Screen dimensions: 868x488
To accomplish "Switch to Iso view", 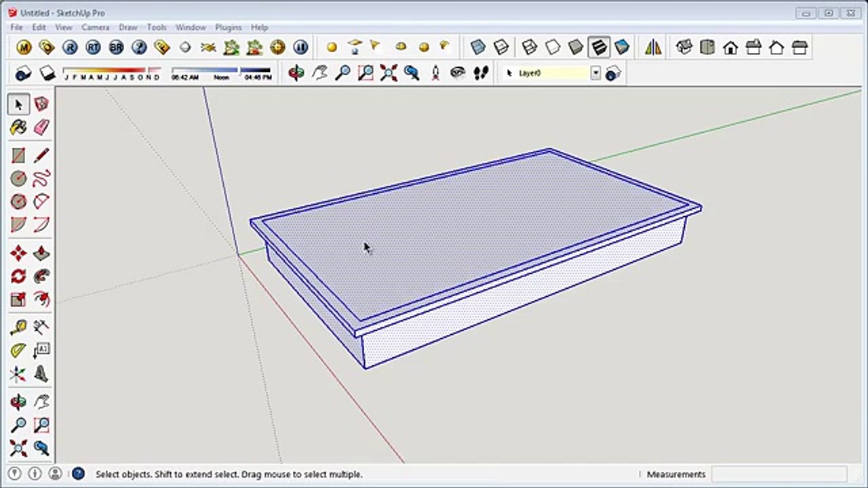I will [684, 47].
